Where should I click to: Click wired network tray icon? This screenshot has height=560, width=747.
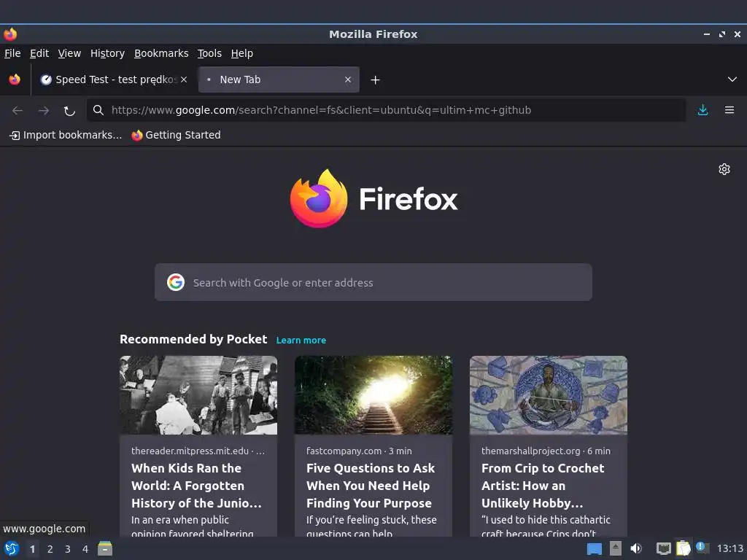click(x=664, y=548)
